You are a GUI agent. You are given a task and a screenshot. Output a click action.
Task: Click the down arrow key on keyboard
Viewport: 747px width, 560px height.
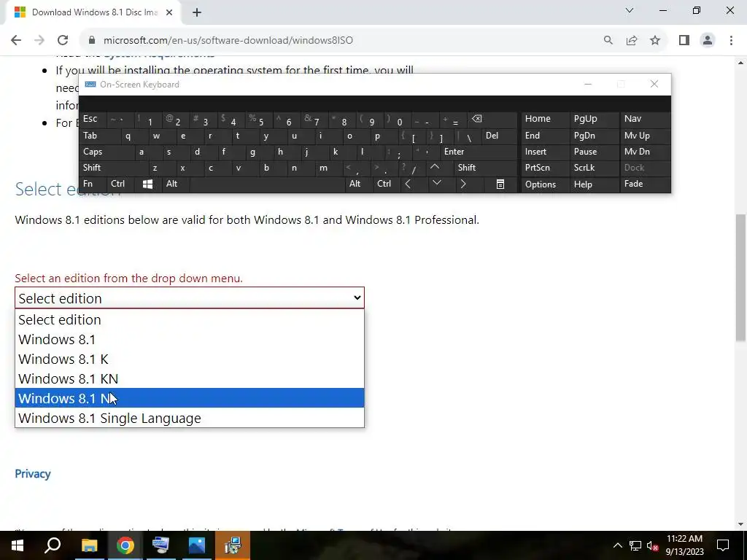click(436, 184)
